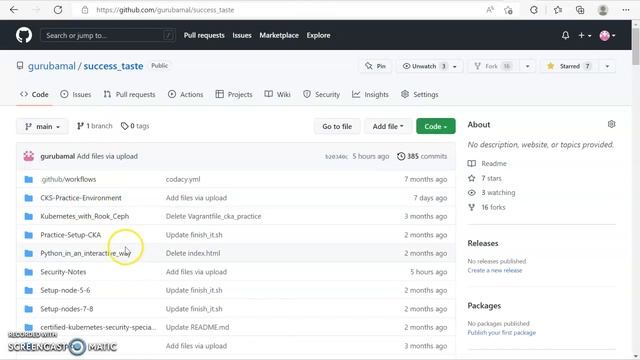
Task: Open the Setup-nodes-7-8 folder
Action: (67, 309)
